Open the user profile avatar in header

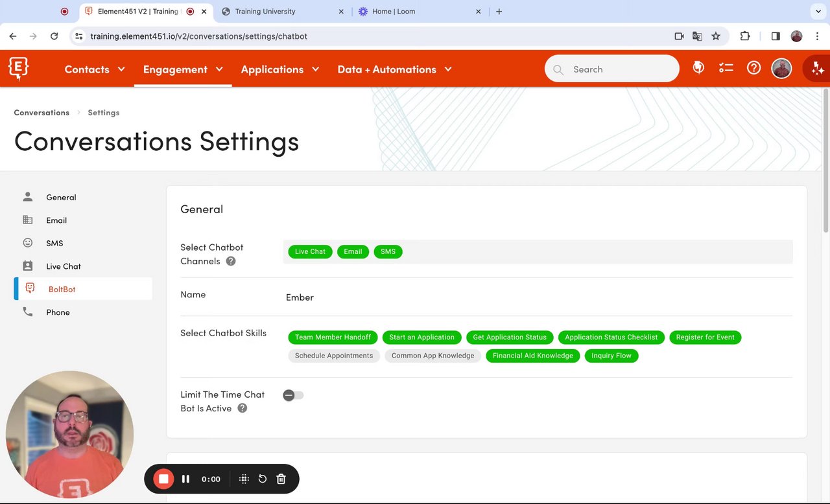781,69
